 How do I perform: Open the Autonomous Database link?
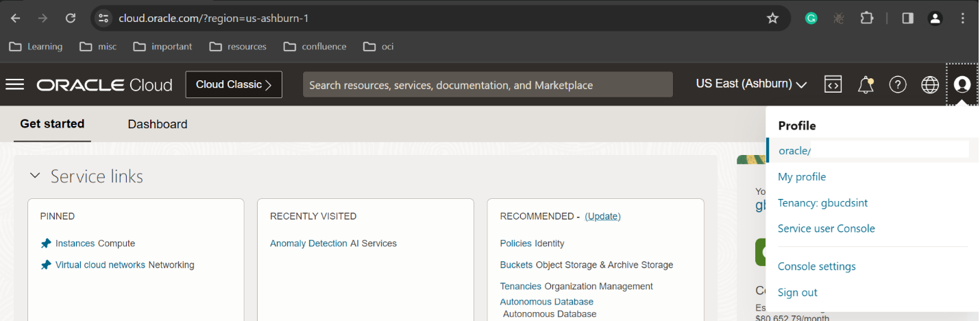[547, 302]
